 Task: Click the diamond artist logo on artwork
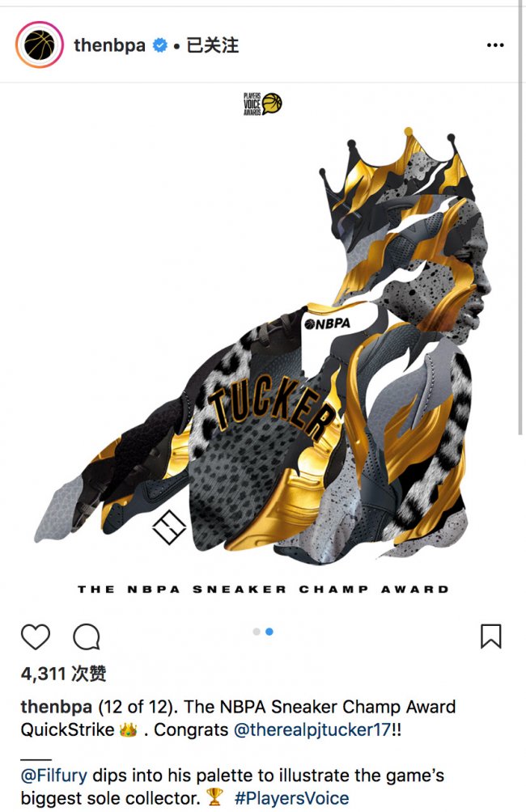pos(169,527)
